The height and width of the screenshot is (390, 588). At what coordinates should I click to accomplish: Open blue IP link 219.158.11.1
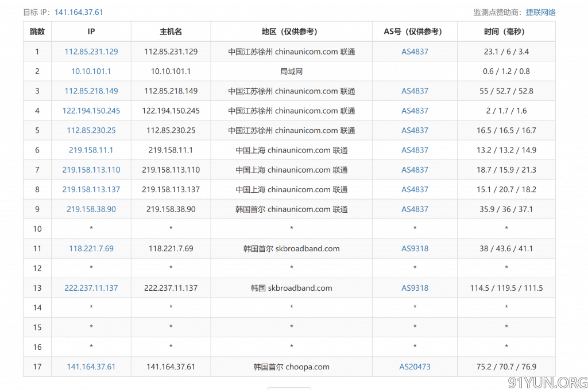pos(91,150)
